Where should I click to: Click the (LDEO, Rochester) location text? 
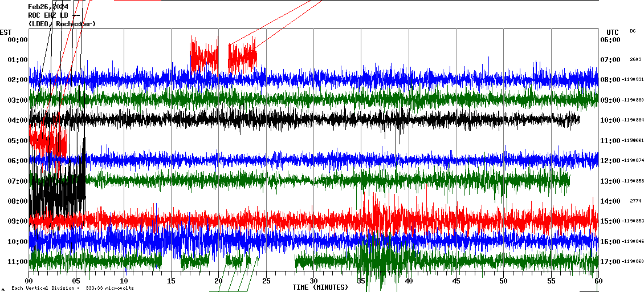62,24
